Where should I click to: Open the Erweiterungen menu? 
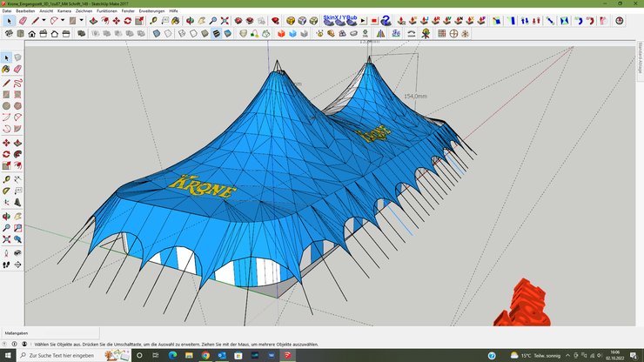[151, 11]
